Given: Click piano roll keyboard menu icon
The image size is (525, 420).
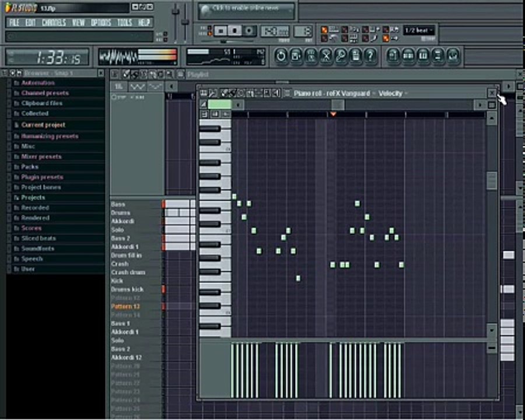Looking at the screenshot, I should [203, 93].
